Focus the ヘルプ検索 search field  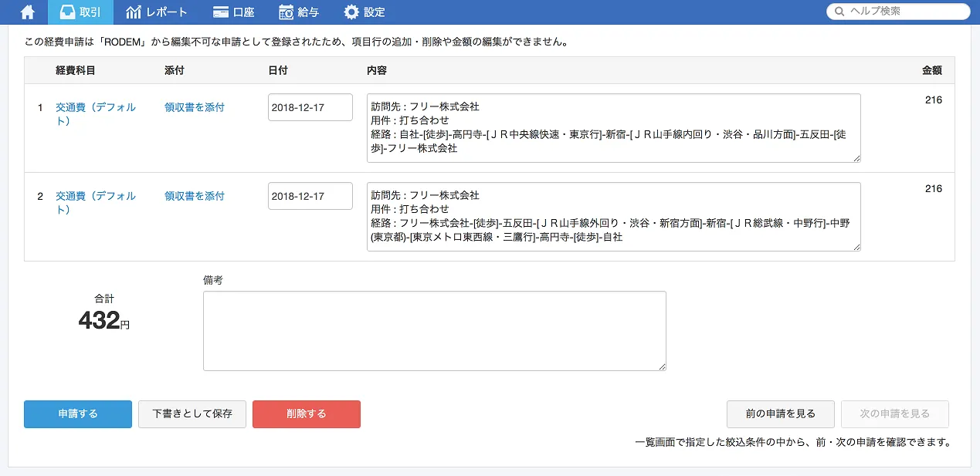905,12
